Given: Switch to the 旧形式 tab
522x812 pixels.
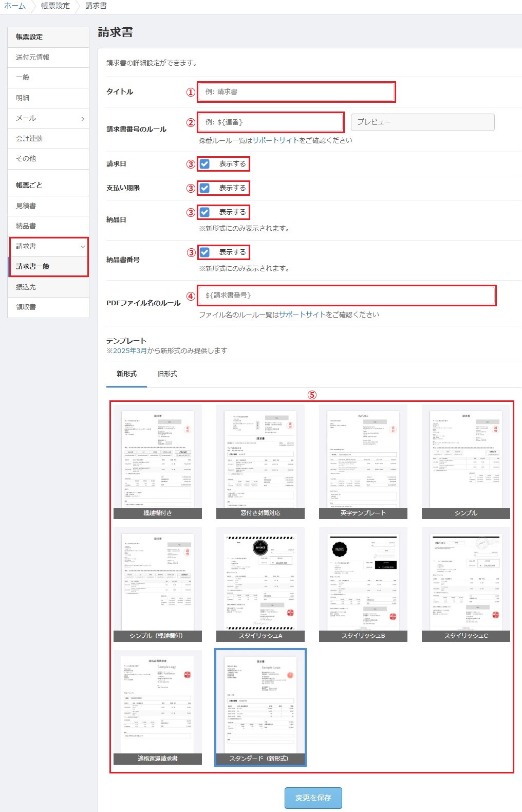Looking at the screenshot, I should click(x=167, y=374).
